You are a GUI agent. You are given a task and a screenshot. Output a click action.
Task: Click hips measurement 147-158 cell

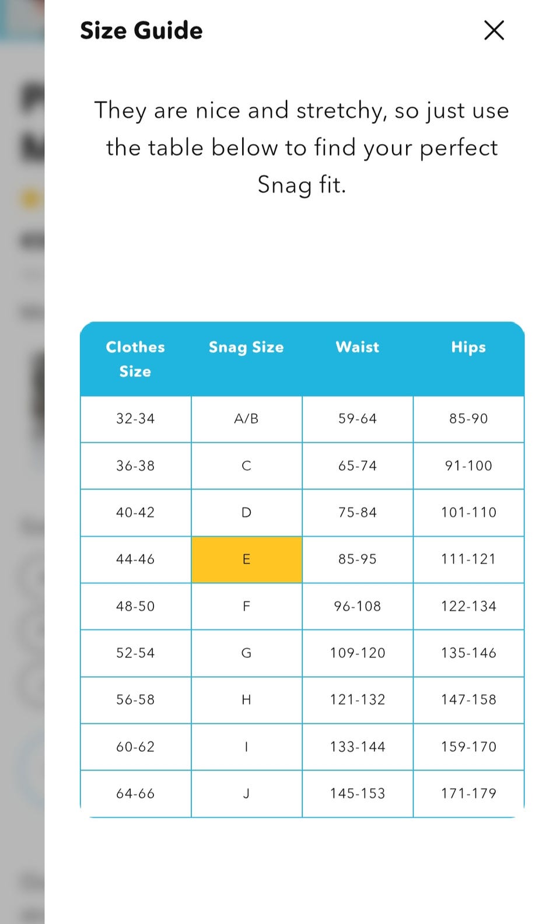(x=468, y=699)
